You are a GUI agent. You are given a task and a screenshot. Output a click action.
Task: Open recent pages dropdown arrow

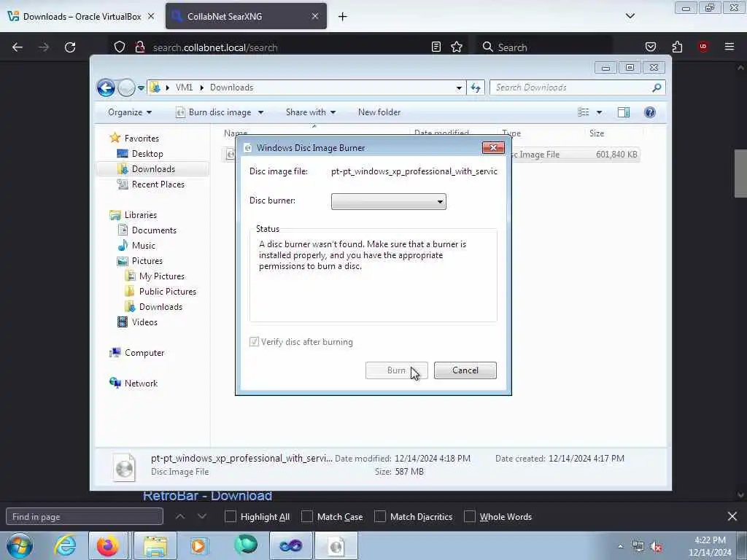point(141,88)
